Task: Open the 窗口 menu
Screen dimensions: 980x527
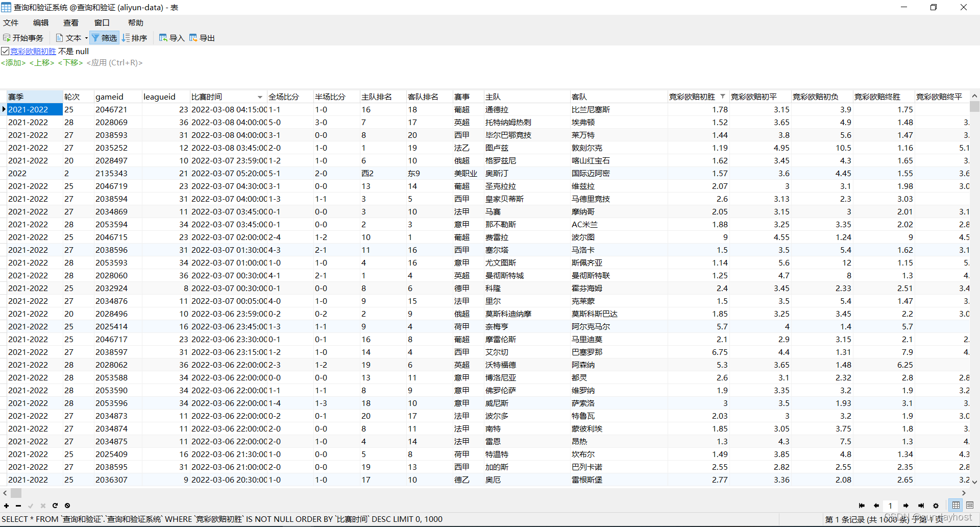Action: (x=102, y=22)
